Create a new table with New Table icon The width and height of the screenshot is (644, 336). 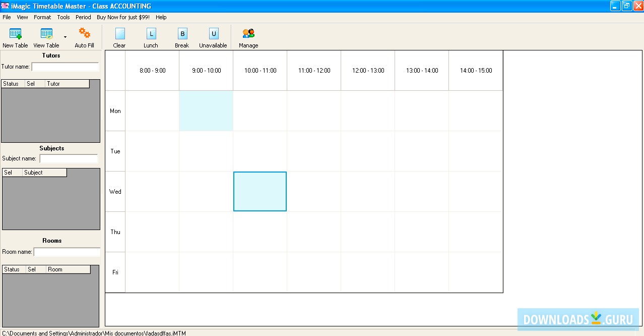pos(15,34)
